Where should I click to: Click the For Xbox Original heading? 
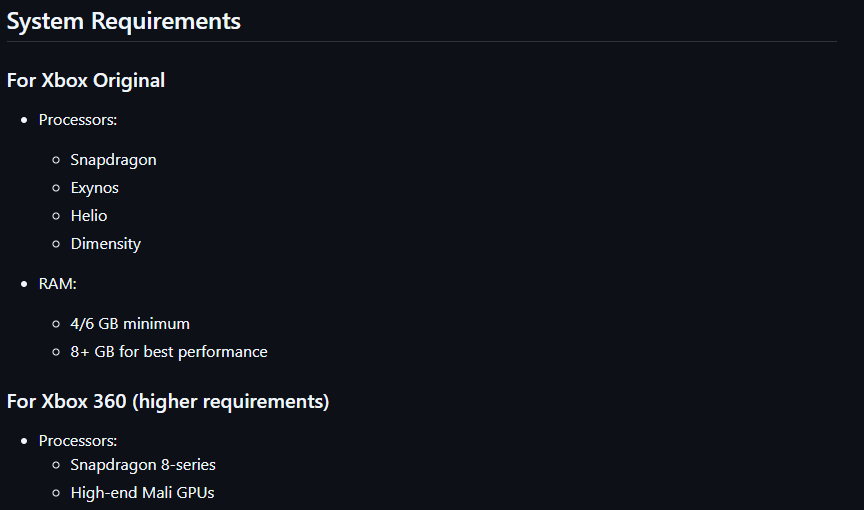(x=86, y=80)
